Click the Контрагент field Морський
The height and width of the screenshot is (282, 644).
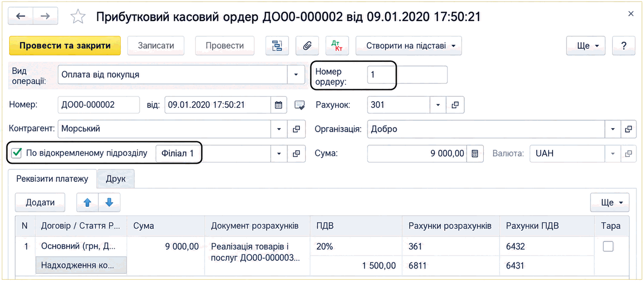(x=165, y=129)
